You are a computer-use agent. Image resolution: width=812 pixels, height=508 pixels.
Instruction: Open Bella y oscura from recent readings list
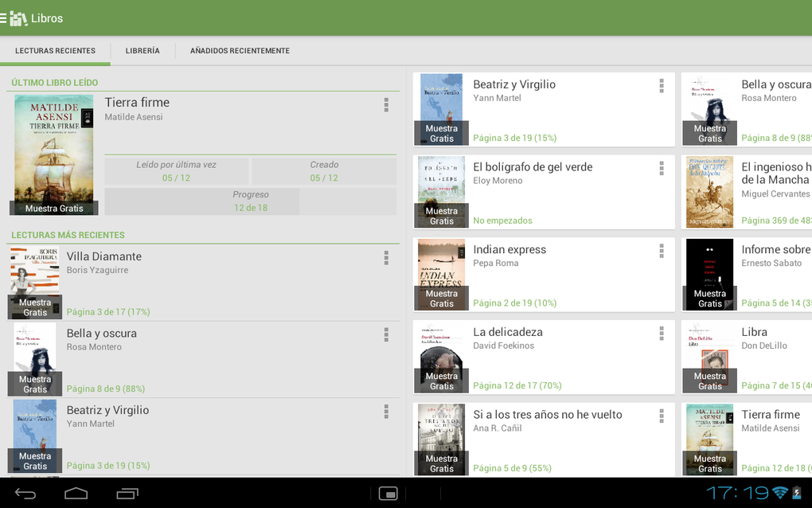click(x=203, y=360)
